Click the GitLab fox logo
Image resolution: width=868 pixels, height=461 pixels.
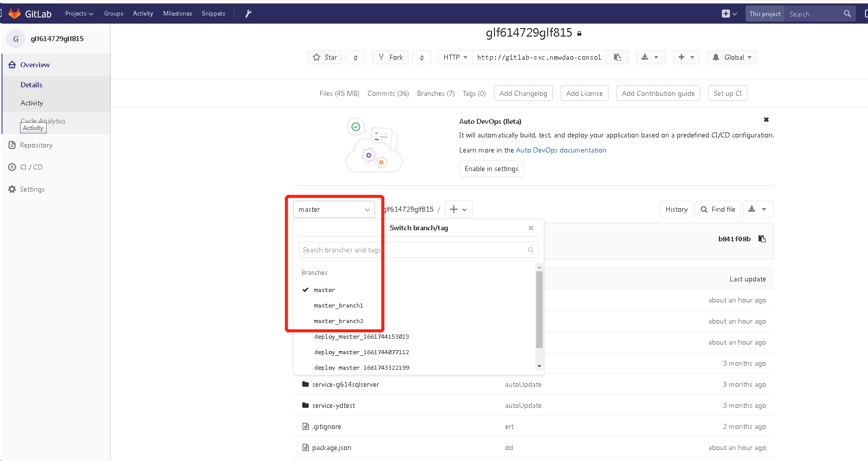15,14
